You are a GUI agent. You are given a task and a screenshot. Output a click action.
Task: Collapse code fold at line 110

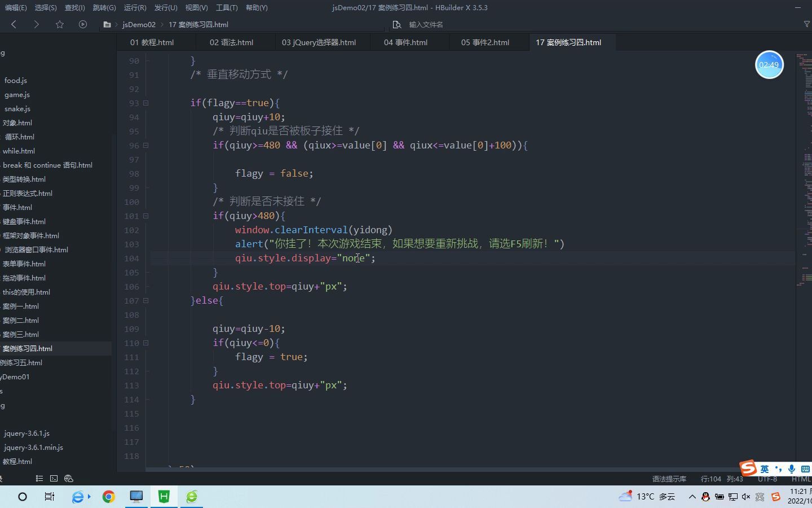pos(145,343)
